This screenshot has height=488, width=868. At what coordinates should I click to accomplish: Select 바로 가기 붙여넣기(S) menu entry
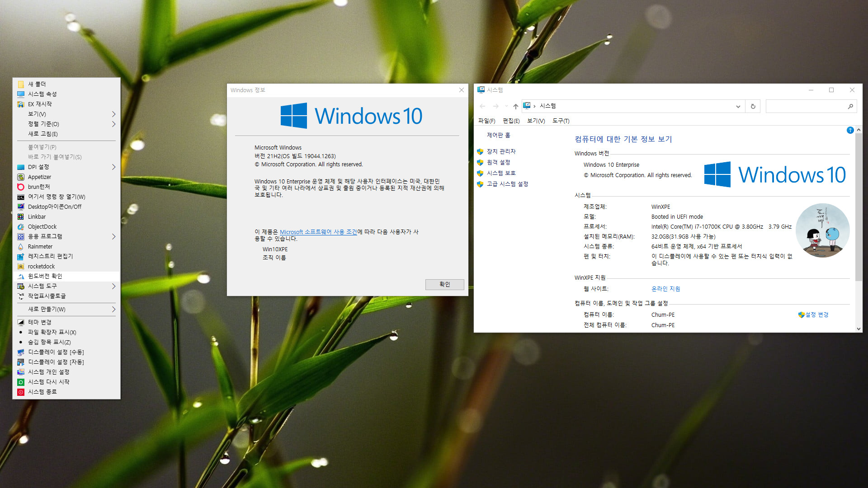point(66,157)
